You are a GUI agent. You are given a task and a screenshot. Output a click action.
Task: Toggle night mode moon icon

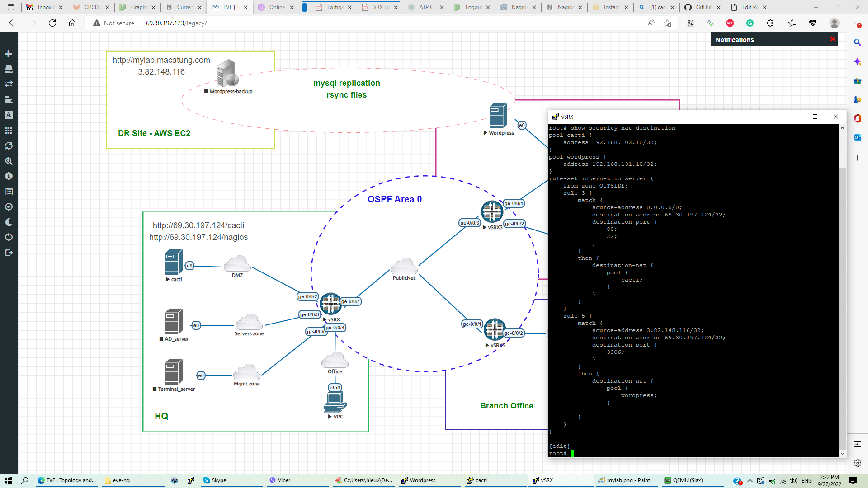click(x=9, y=222)
